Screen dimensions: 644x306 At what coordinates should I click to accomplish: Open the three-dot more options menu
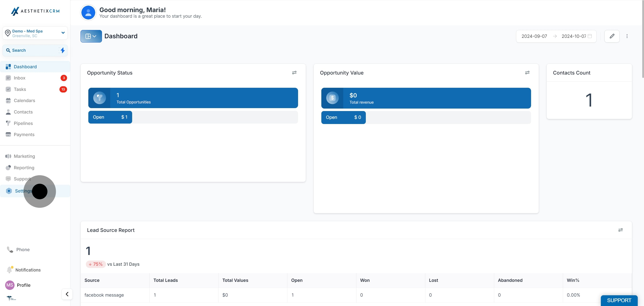click(x=627, y=36)
